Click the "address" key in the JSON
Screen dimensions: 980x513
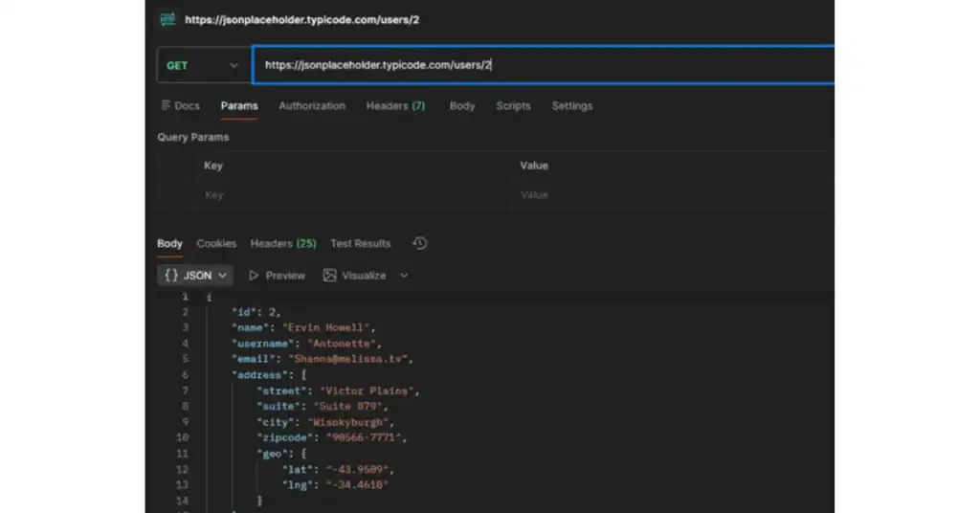(259, 375)
